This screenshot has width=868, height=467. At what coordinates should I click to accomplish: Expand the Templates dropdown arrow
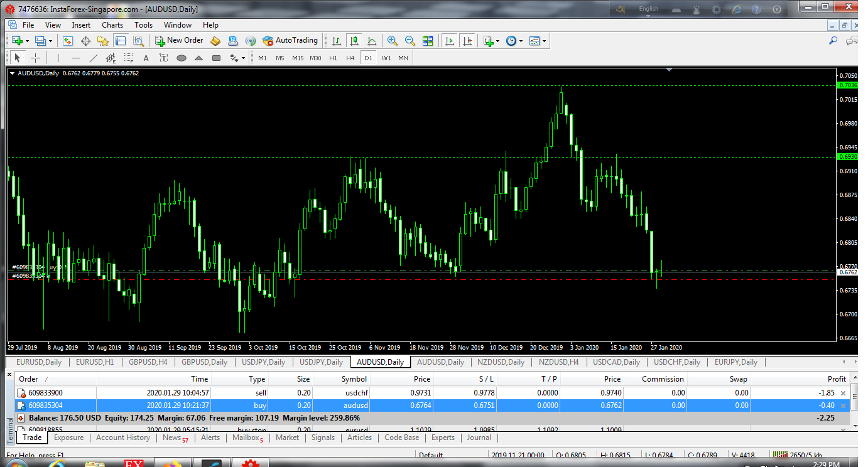pos(544,41)
